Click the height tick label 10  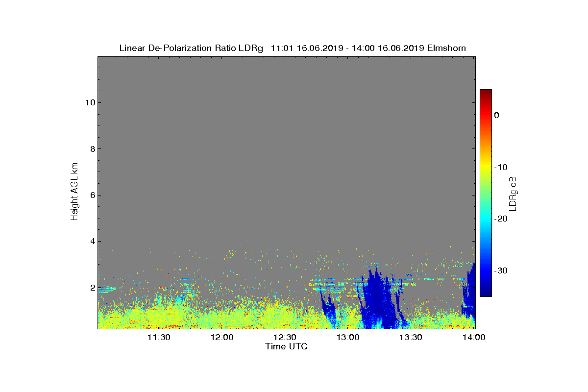pos(89,102)
